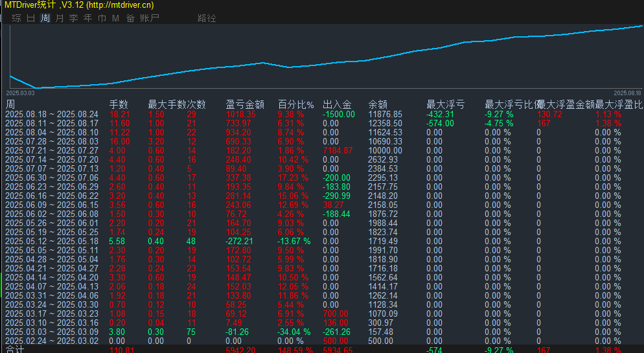Click the 路径 (path) button
The height and width of the screenshot is (353, 644).
pyautogui.click(x=207, y=18)
